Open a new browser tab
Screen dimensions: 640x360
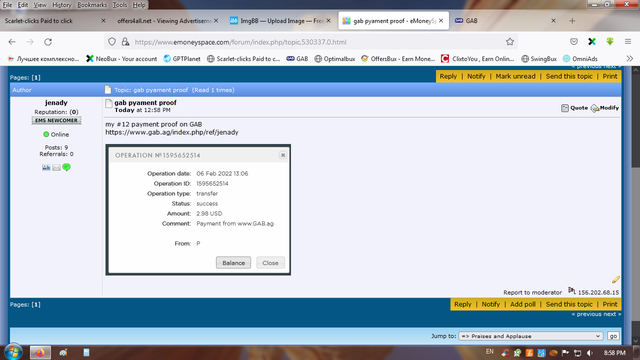pyautogui.click(x=572, y=21)
